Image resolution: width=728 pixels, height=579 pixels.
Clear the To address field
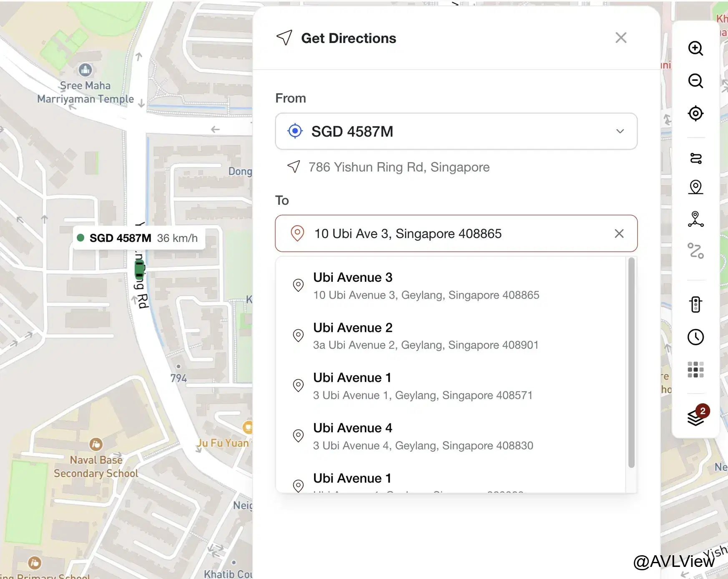click(619, 233)
